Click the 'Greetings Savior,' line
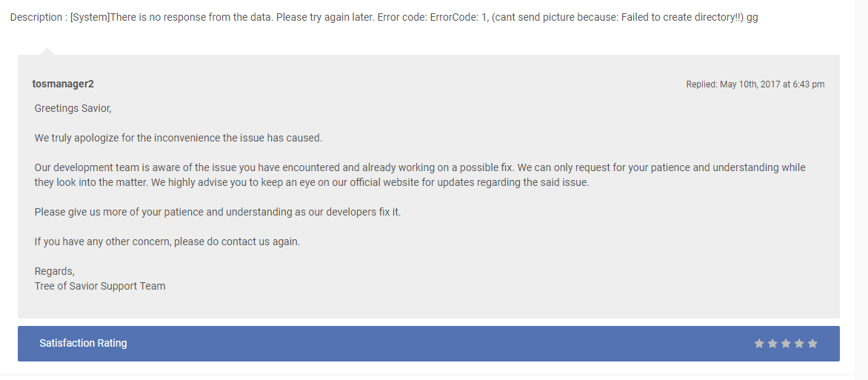Screen dimensions: 868x380 click(73, 108)
